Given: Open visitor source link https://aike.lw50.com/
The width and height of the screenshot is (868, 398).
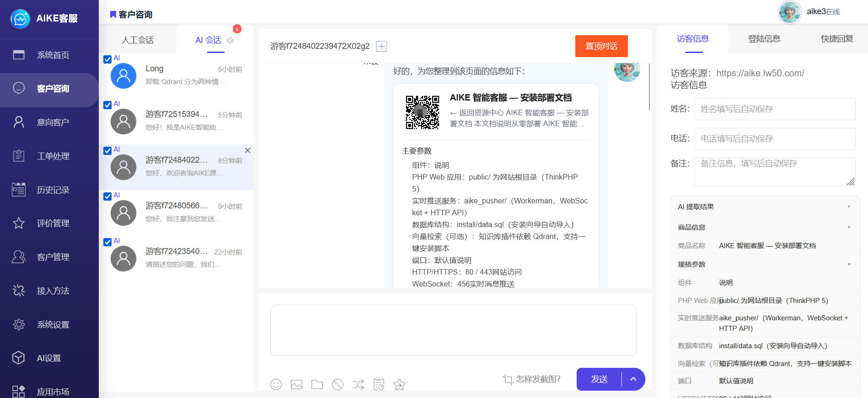Looking at the screenshot, I should 760,73.
